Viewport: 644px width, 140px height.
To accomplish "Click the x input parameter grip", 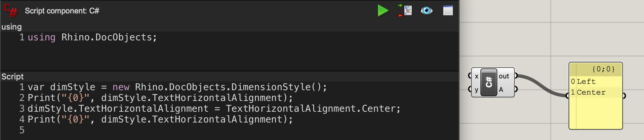I will click(x=470, y=76).
